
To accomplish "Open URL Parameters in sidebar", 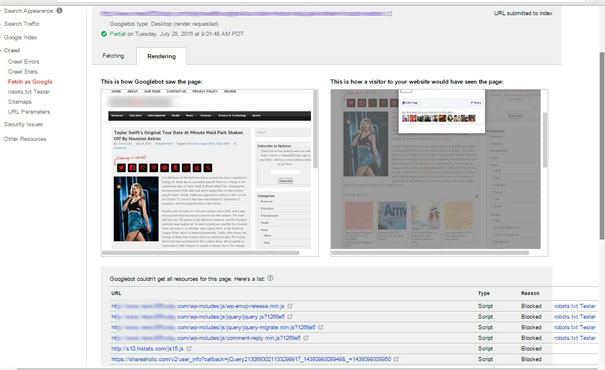I will point(29,112).
